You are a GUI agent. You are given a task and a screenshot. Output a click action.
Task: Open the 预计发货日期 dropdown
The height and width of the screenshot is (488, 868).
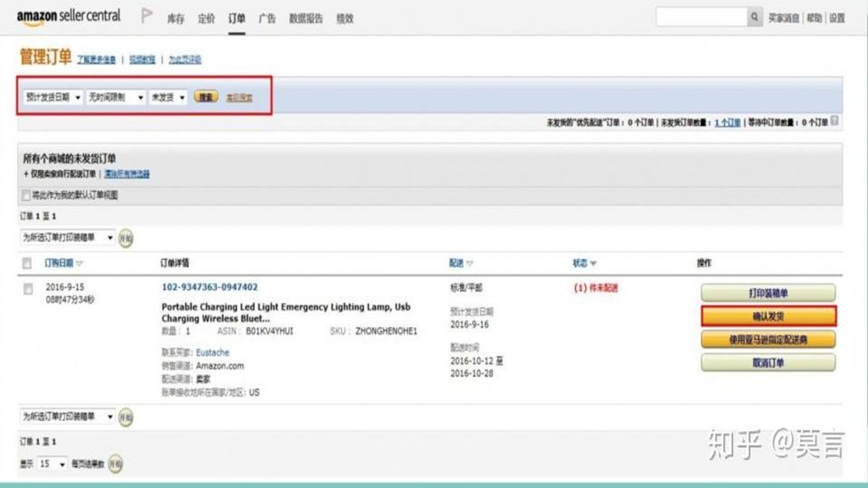[53, 98]
